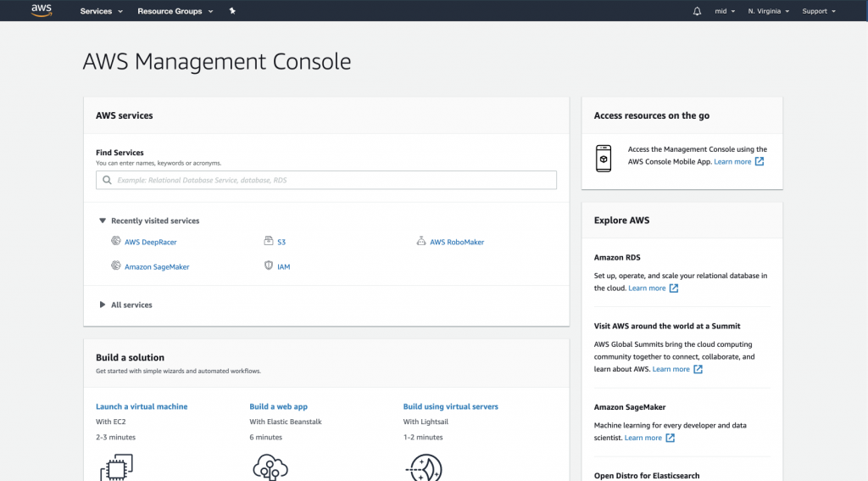Click Learn more under AWS Summit
The height and width of the screenshot is (481, 868).
671,369
